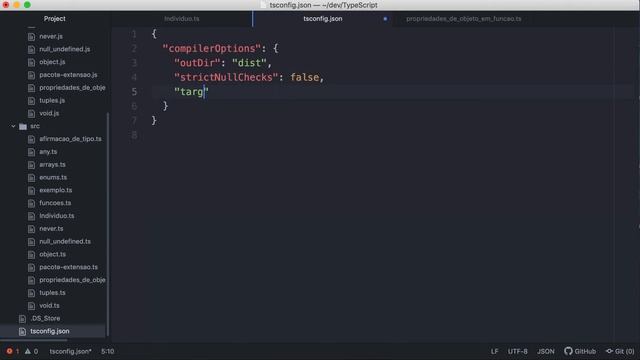The width and height of the screenshot is (640, 360).
Task: Click "strictNullChecks" key on line 4
Action: pos(226,77)
